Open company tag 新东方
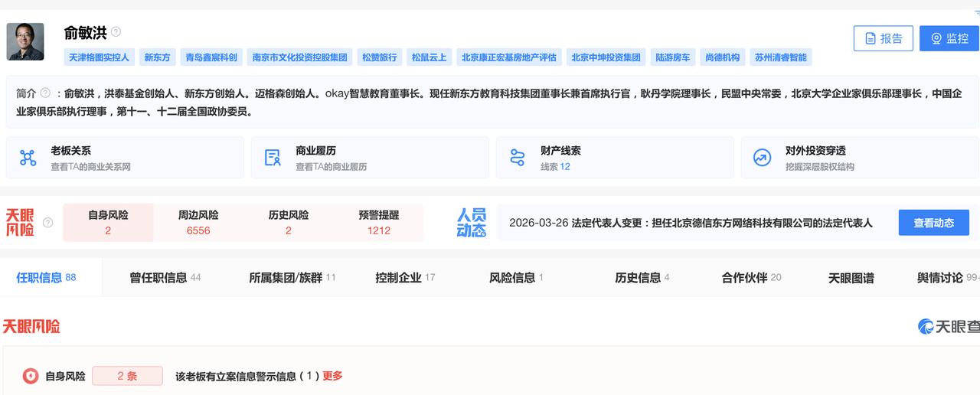Screen dimensions: 980x395 [x=158, y=57]
